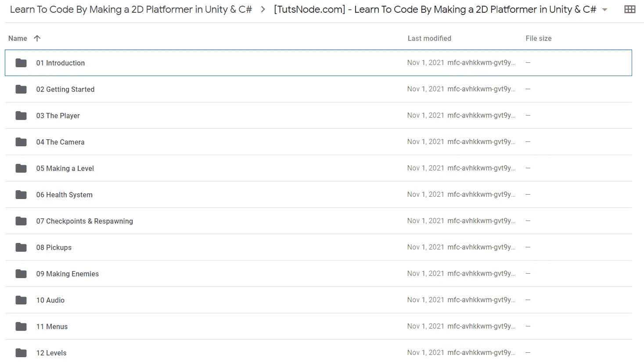Viewport: 644px width, 362px height.
Task: Select the 02 Getting Started folder name
Action: [x=65, y=89]
